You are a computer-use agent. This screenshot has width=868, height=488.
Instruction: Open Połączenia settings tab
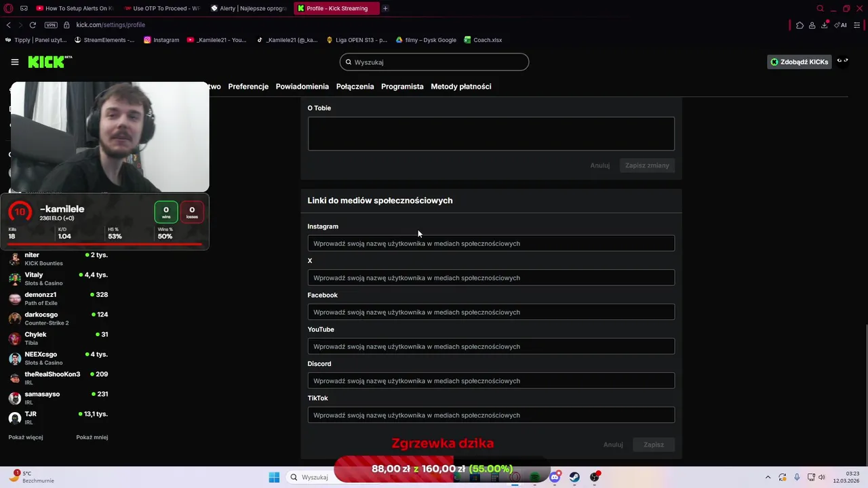pos(355,86)
